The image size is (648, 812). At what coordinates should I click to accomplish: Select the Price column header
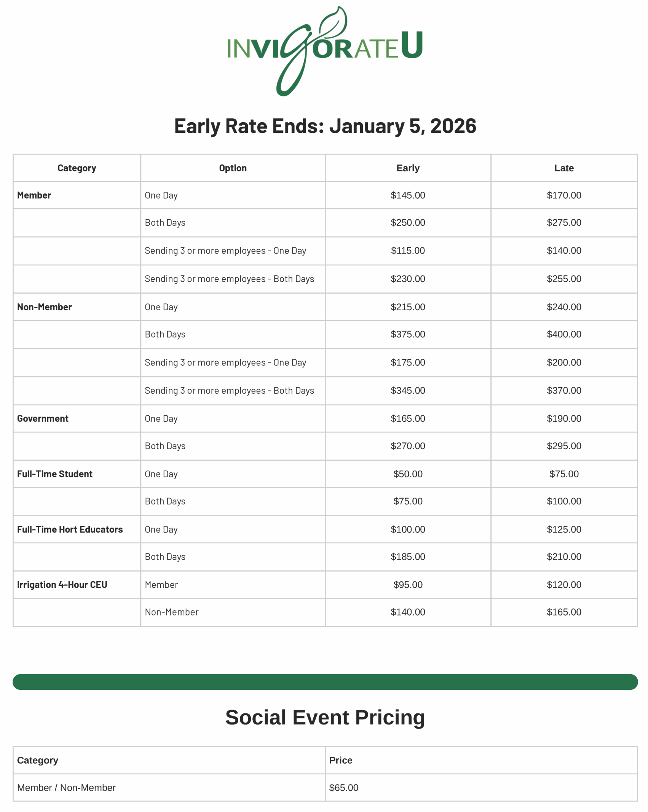pos(340,760)
